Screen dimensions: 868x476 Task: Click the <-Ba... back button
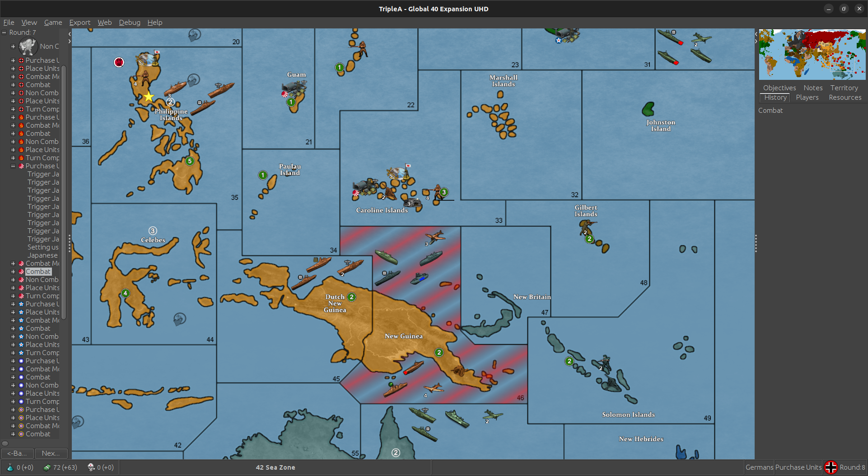pos(17,453)
